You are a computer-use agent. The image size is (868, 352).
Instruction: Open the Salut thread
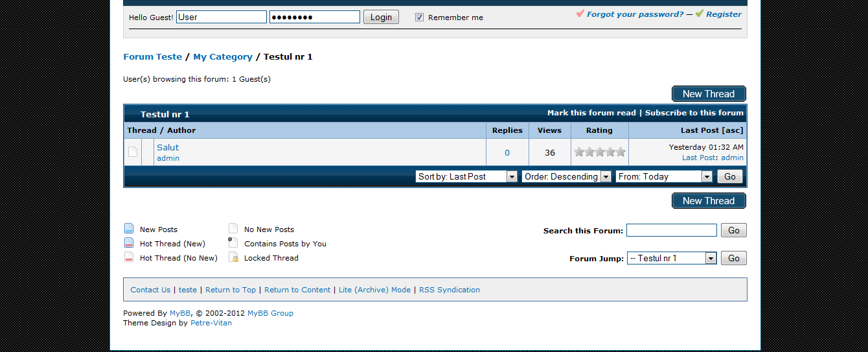click(168, 147)
